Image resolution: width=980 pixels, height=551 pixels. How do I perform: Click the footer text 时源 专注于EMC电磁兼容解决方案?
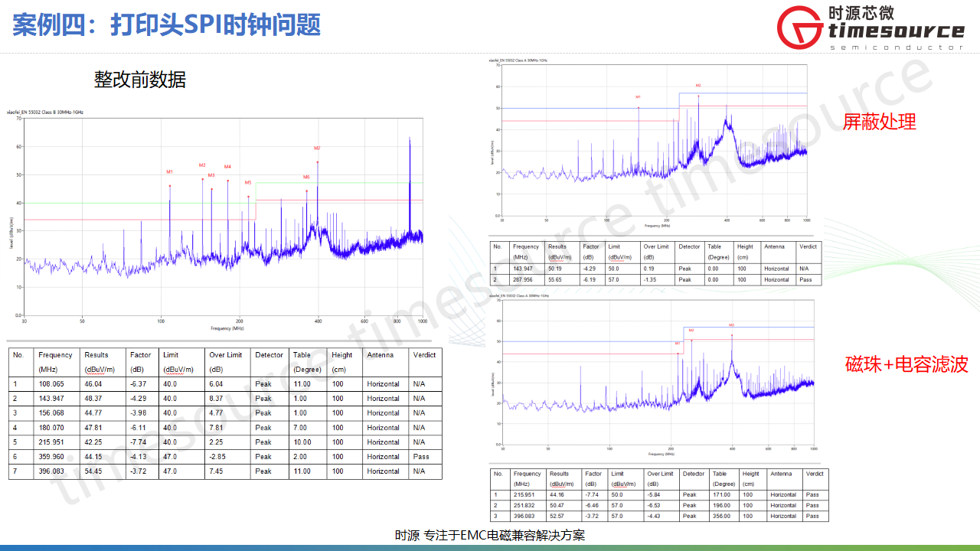[490, 536]
